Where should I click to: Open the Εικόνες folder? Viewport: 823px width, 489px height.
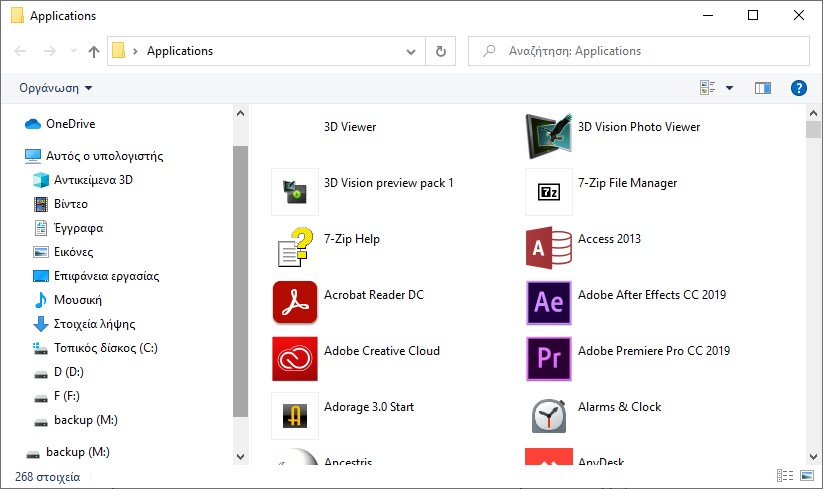[x=73, y=252]
